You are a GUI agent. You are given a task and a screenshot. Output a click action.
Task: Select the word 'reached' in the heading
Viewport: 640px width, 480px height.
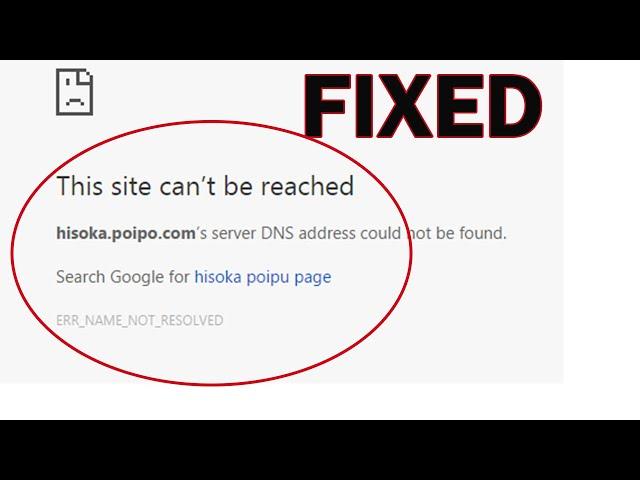coord(307,186)
